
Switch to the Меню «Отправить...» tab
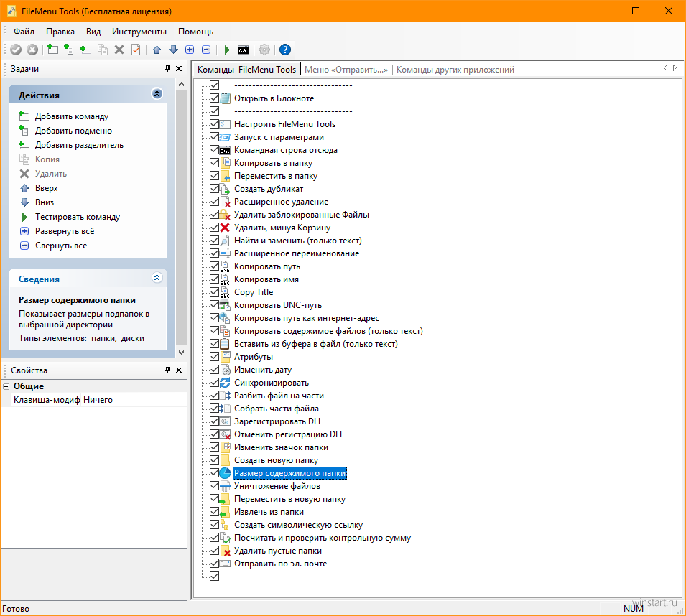click(346, 70)
